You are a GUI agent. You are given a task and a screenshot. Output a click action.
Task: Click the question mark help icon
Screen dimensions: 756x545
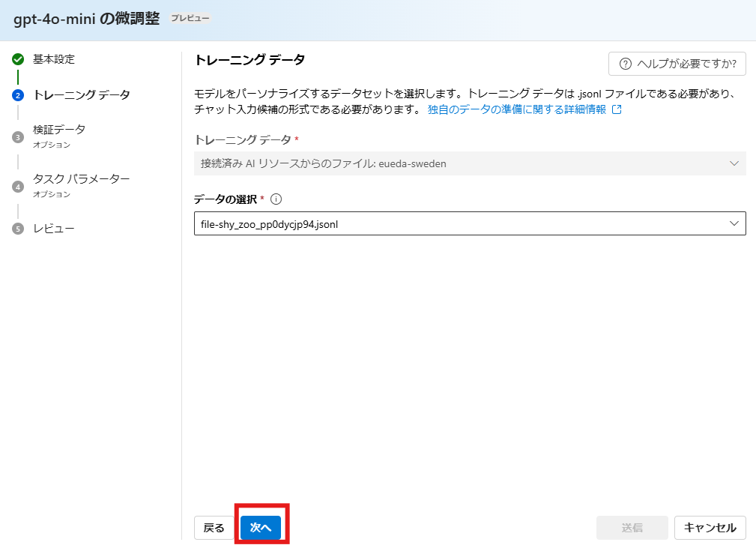pyautogui.click(x=626, y=64)
